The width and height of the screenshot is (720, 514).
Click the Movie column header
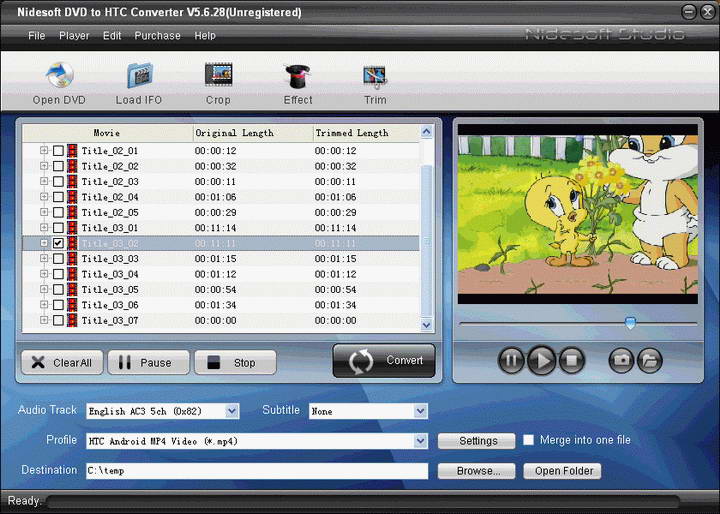pos(108,133)
